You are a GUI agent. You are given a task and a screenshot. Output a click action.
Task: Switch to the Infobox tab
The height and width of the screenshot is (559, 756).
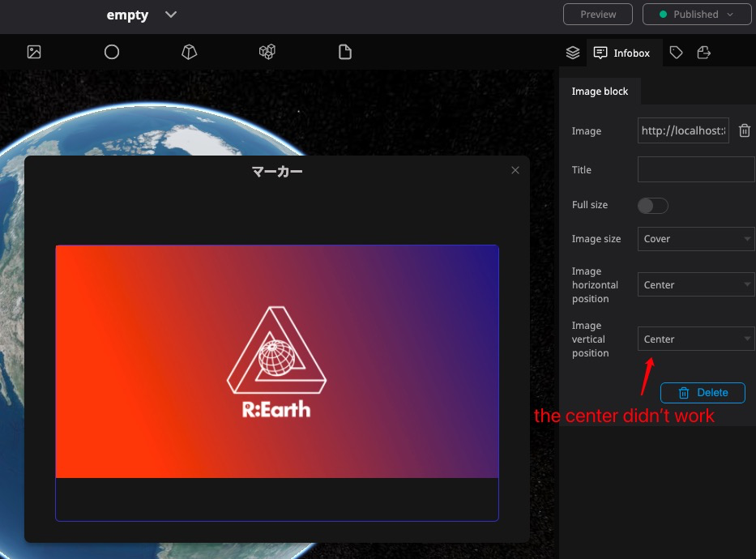[623, 53]
